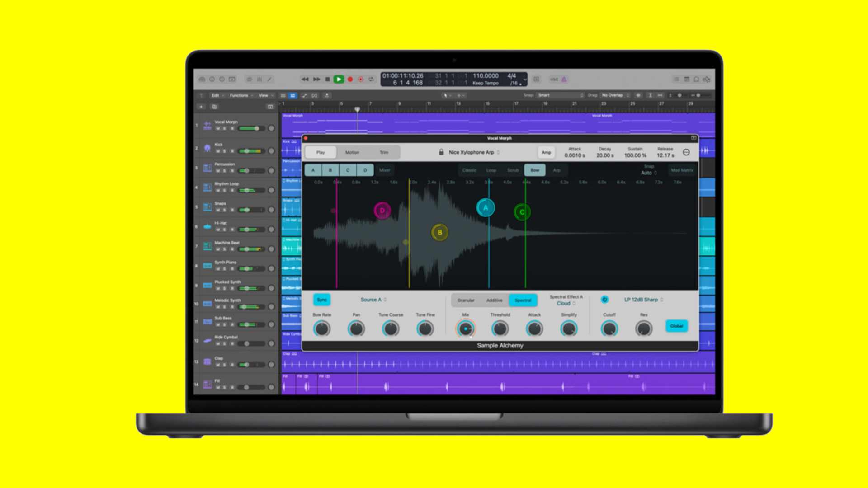The height and width of the screenshot is (488, 868).
Task: Click the Cutoff knob
Action: [609, 328]
